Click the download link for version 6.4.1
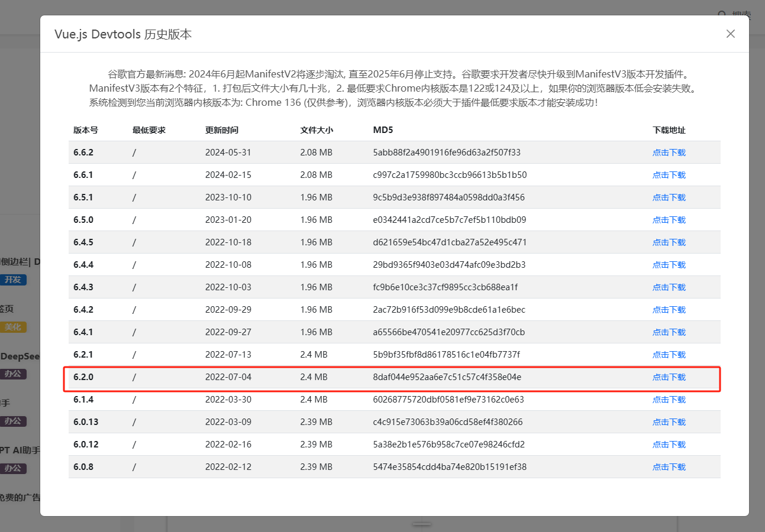 [669, 332]
